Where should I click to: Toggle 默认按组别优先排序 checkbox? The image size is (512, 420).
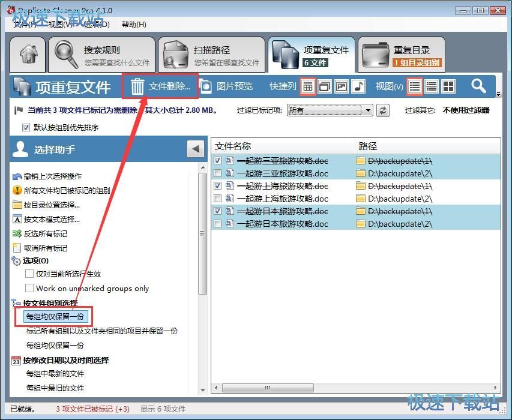(26, 128)
